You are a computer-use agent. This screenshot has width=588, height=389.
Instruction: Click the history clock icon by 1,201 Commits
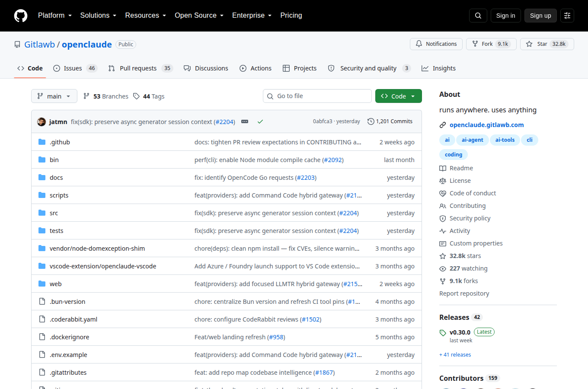pos(371,121)
